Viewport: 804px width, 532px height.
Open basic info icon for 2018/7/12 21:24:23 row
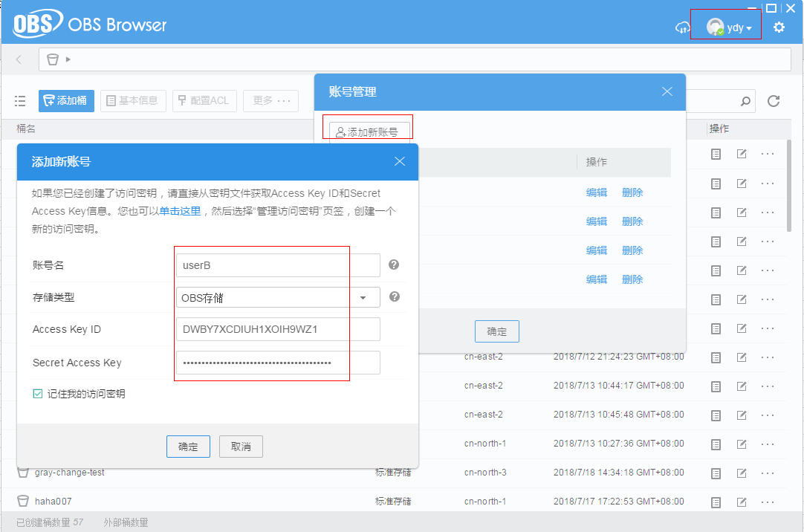click(x=716, y=357)
